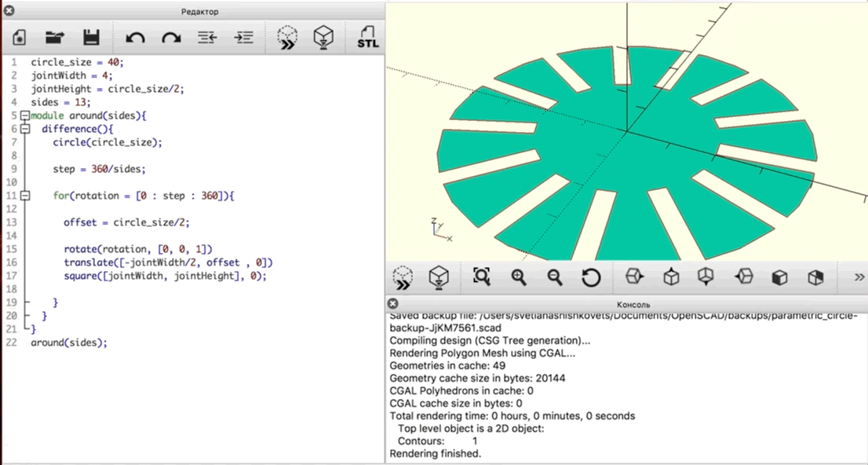
Task: Click the line 'offset = circle_size/2;'
Action: (127, 222)
